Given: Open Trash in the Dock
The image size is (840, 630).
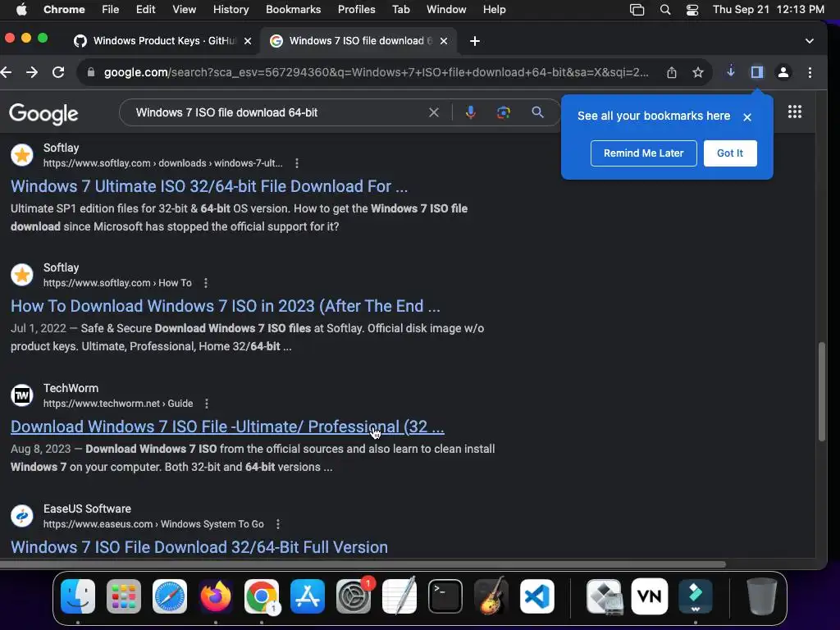Looking at the screenshot, I should coord(762,596).
